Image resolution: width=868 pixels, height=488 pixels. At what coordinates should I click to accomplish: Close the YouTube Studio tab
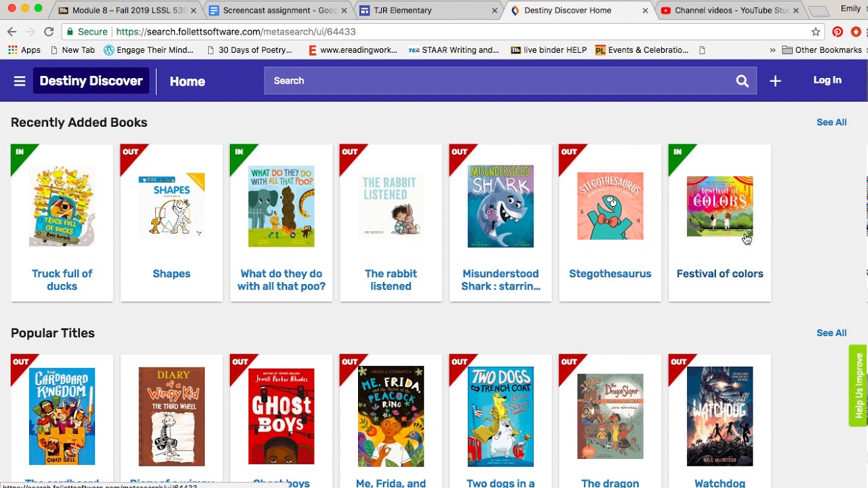click(796, 10)
